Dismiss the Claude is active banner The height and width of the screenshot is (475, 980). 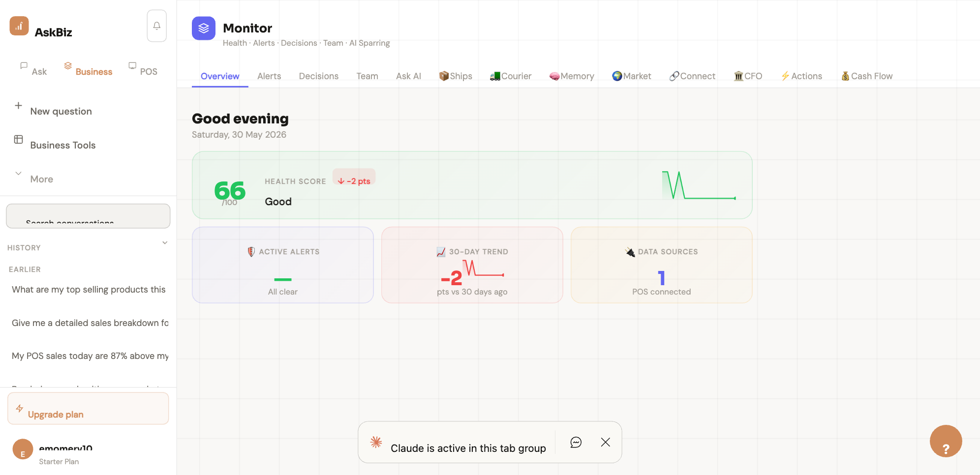pyautogui.click(x=605, y=442)
